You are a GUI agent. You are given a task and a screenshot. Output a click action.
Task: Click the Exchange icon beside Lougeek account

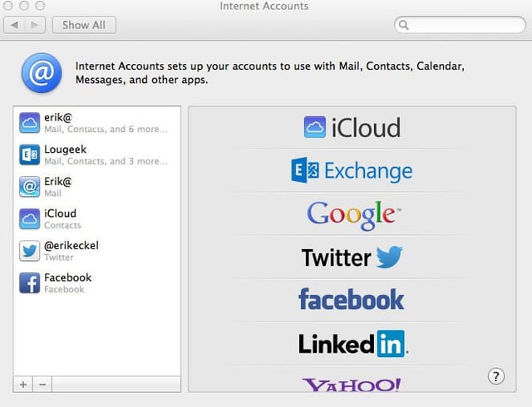tap(30, 154)
